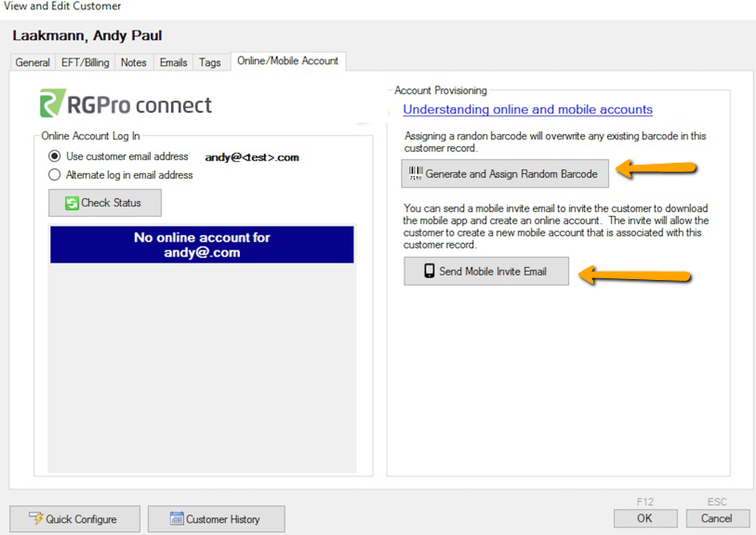Open the Notes tab
The image size is (756, 535).
[x=134, y=62]
